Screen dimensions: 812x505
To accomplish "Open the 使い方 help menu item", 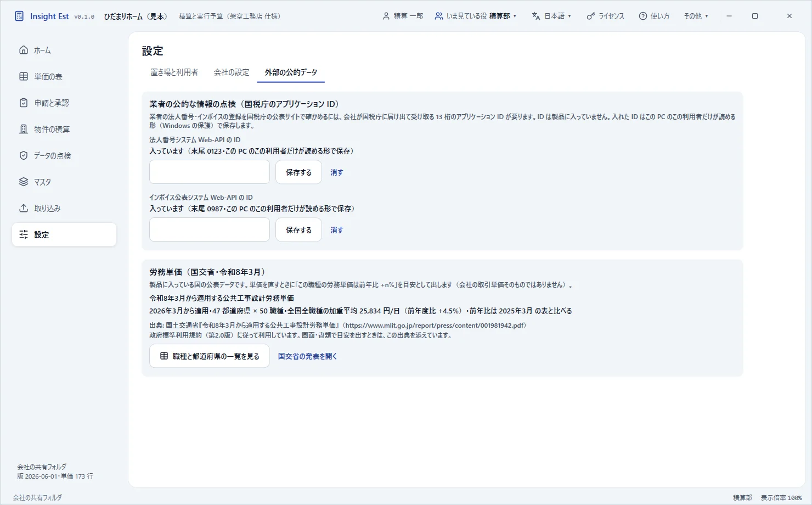I will click(654, 16).
